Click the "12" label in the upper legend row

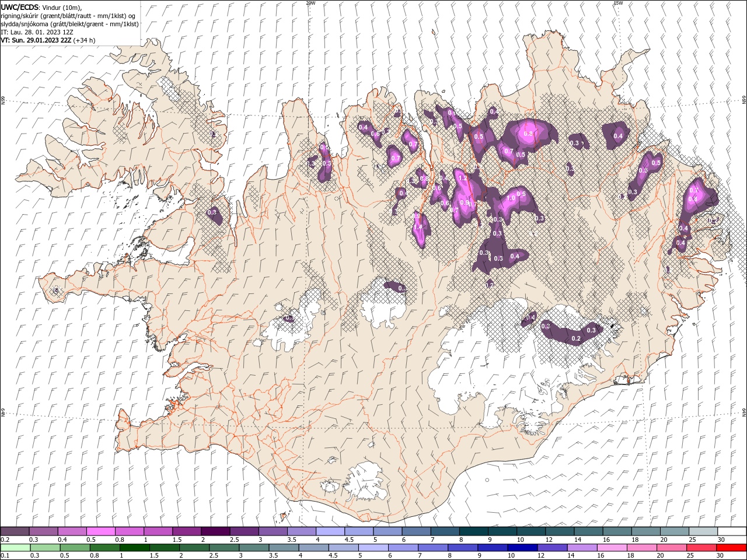[549, 540]
